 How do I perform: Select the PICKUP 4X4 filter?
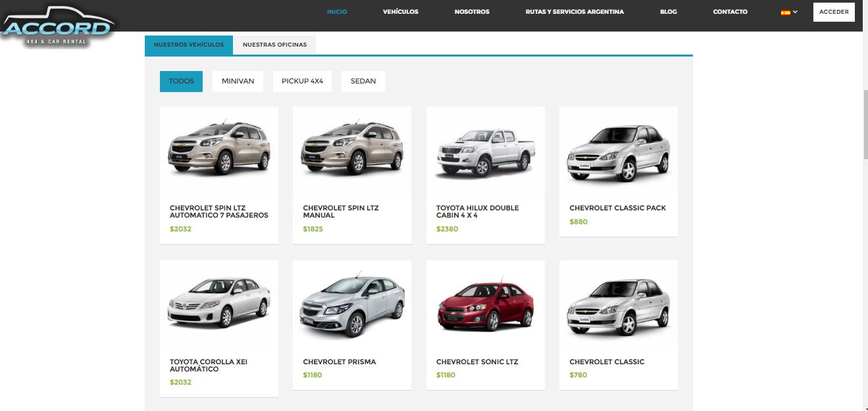[302, 81]
